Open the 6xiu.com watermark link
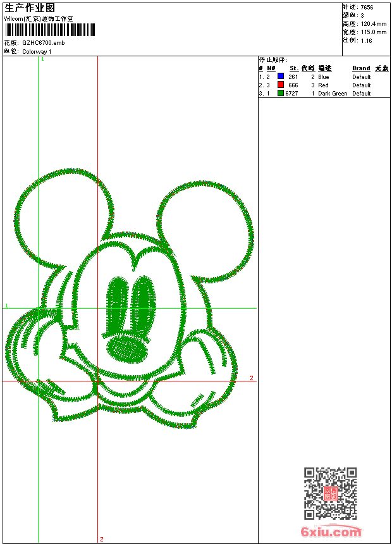392x544 pixels. click(x=331, y=532)
